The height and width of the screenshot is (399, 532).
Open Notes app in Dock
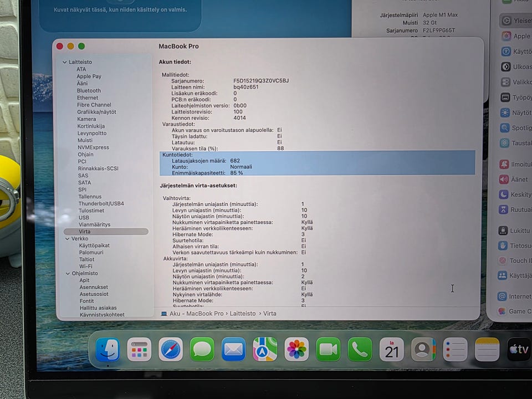(x=487, y=350)
